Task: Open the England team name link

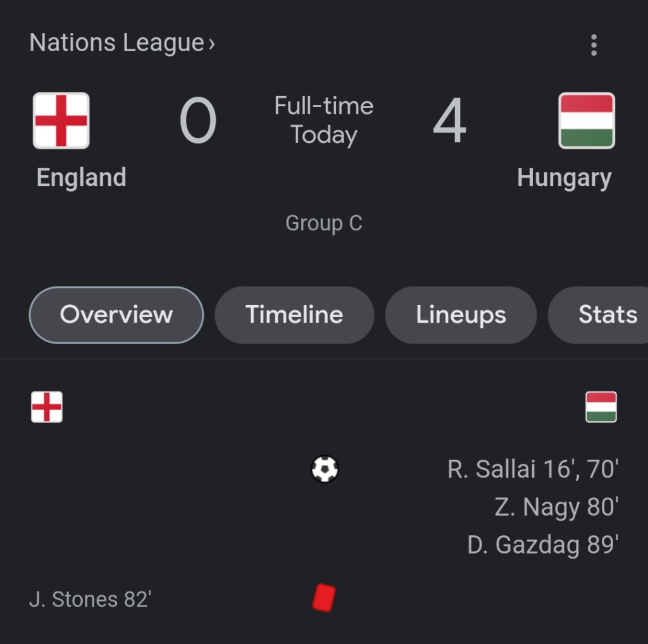Action: point(82,178)
